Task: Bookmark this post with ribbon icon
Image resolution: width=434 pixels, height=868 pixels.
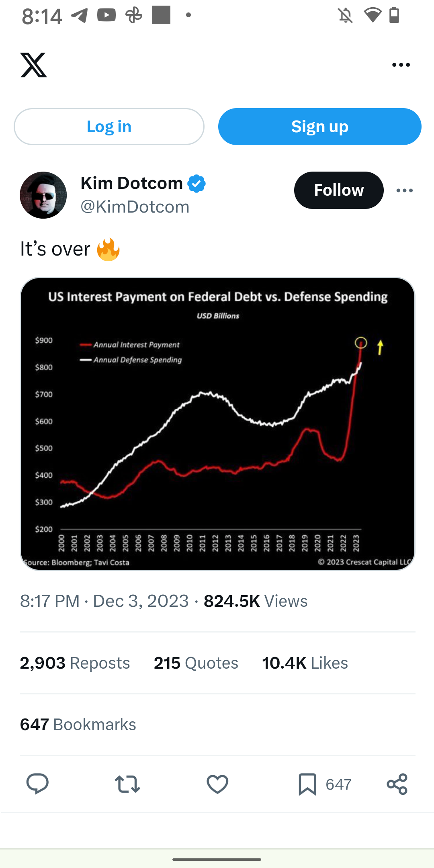Action: click(307, 784)
